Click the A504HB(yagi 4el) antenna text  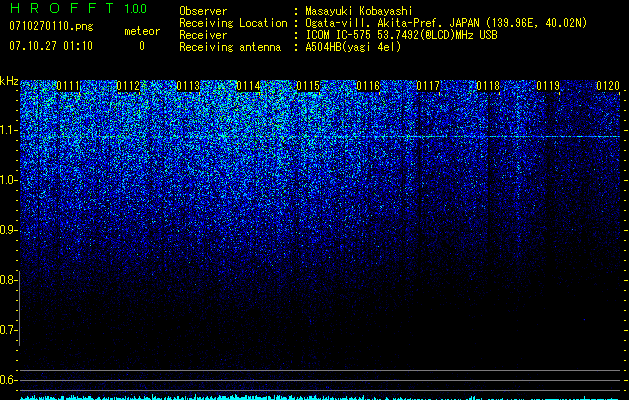click(x=353, y=47)
